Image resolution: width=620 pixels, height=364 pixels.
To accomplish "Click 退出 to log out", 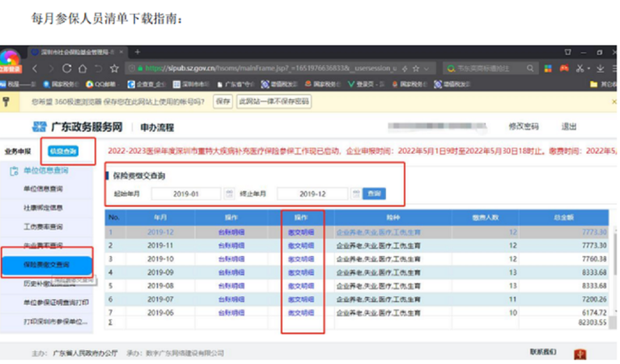I will click(x=569, y=126).
